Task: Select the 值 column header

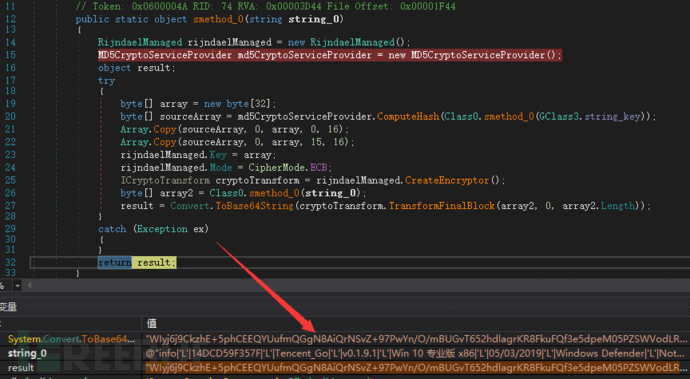Action: [x=152, y=324]
